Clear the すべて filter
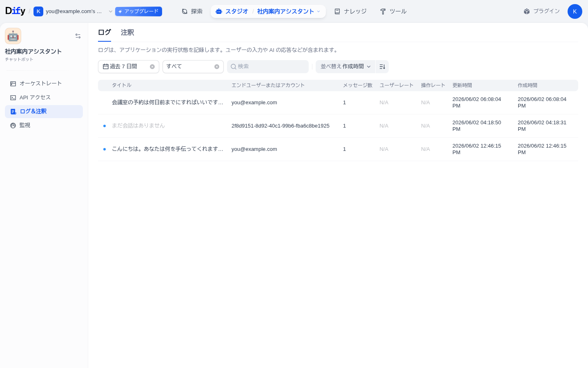Image resolution: width=588 pixels, height=368 pixels. (217, 67)
